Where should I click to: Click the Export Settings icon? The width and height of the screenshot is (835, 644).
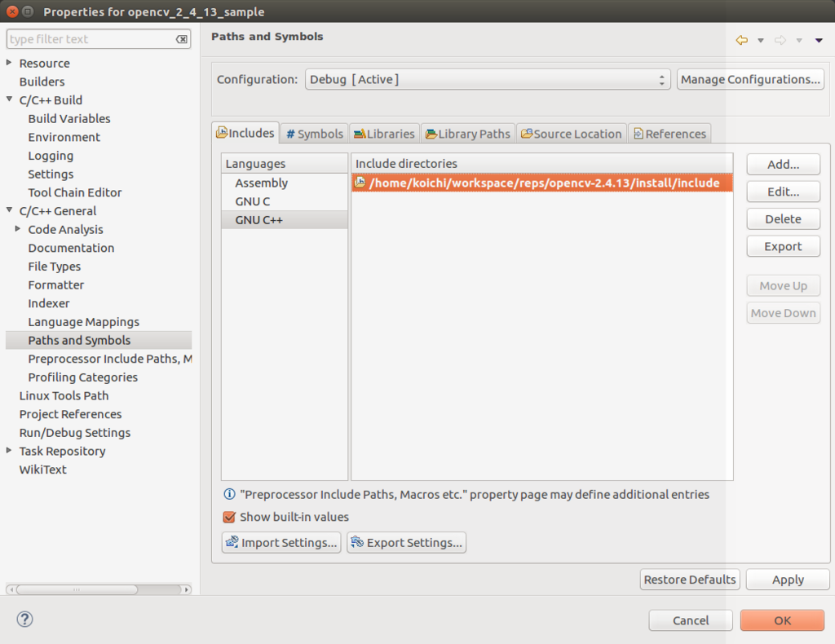[x=357, y=542]
